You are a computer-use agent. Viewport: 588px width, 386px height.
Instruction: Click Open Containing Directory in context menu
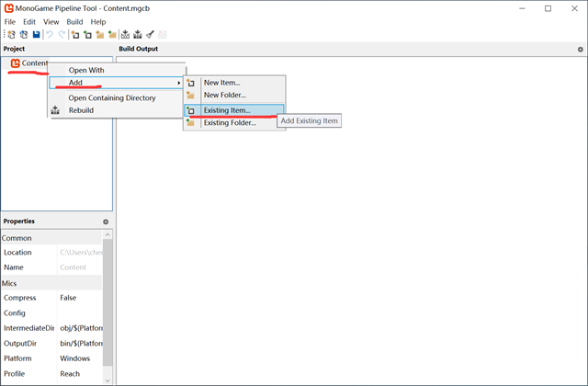point(112,97)
